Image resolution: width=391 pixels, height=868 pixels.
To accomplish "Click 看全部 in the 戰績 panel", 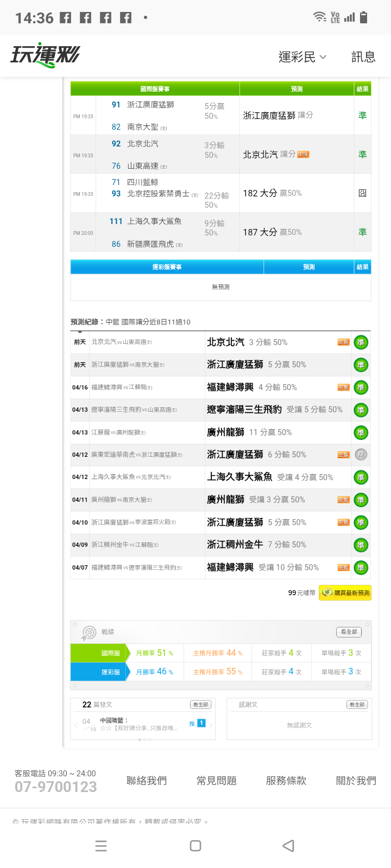I will [x=349, y=632].
